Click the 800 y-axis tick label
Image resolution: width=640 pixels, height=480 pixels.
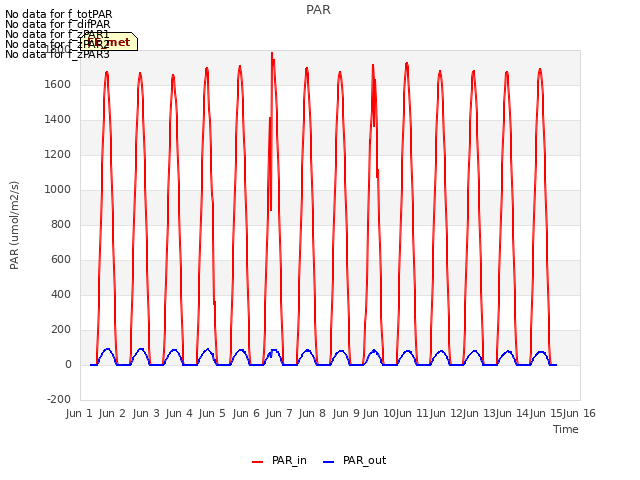(61, 224)
